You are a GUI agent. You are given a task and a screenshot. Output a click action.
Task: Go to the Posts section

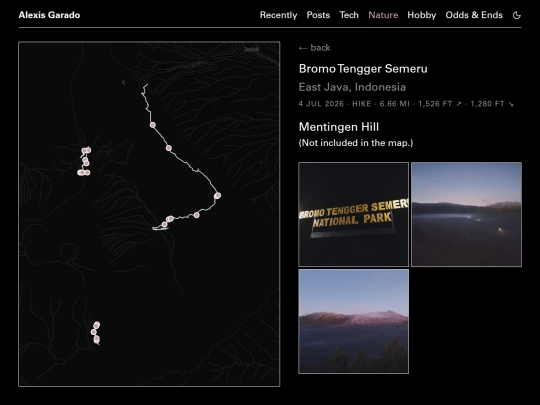point(318,15)
